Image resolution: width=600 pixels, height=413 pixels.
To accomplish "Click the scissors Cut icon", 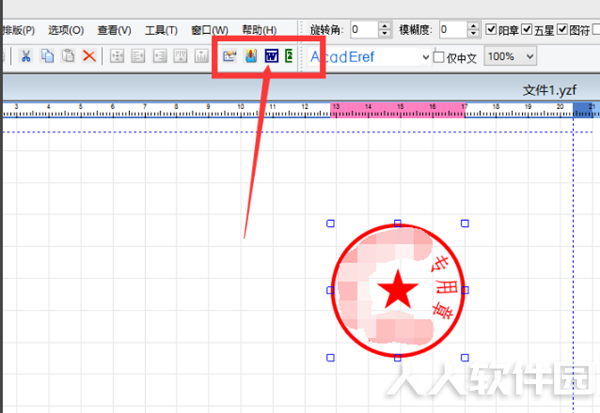I will [x=26, y=56].
